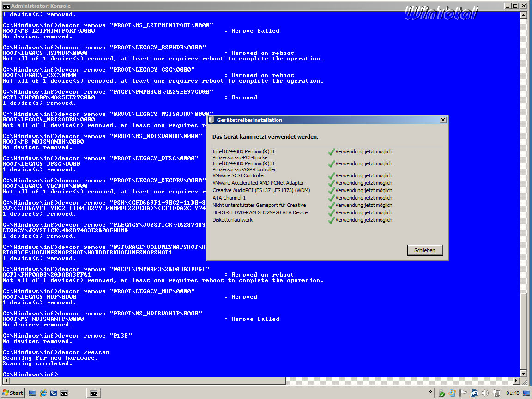
Task: Click the horizontal scrollbar thumb in Konsole
Action: (147, 381)
